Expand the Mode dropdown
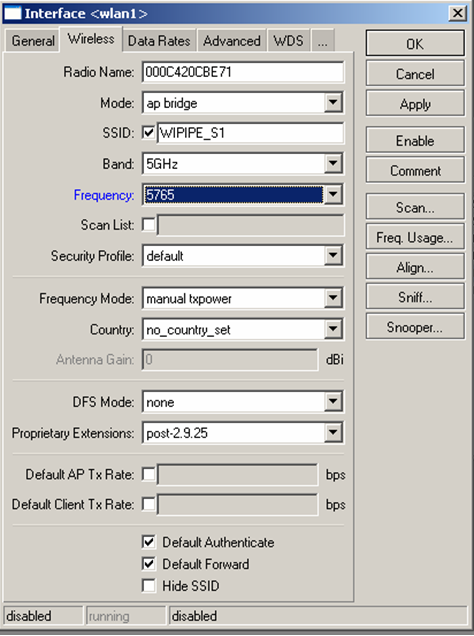Image resolution: width=474 pixels, height=636 pixels. point(333,103)
